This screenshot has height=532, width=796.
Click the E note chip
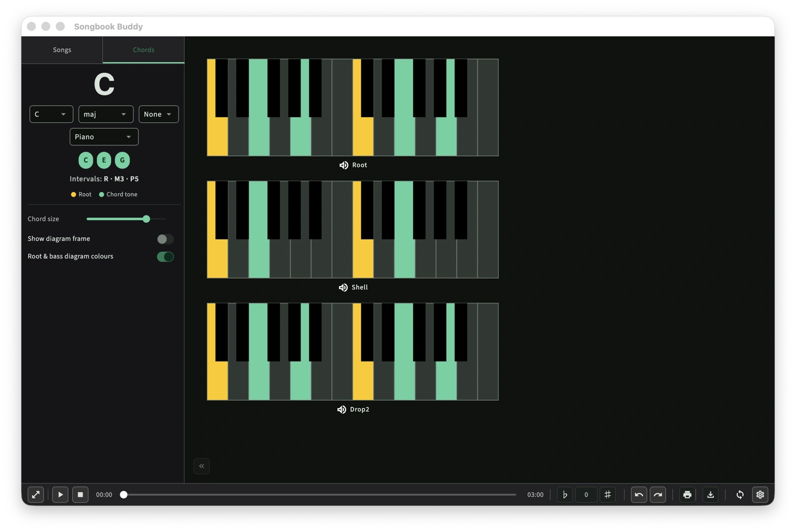pyautogui.click(x=104, y=160)
